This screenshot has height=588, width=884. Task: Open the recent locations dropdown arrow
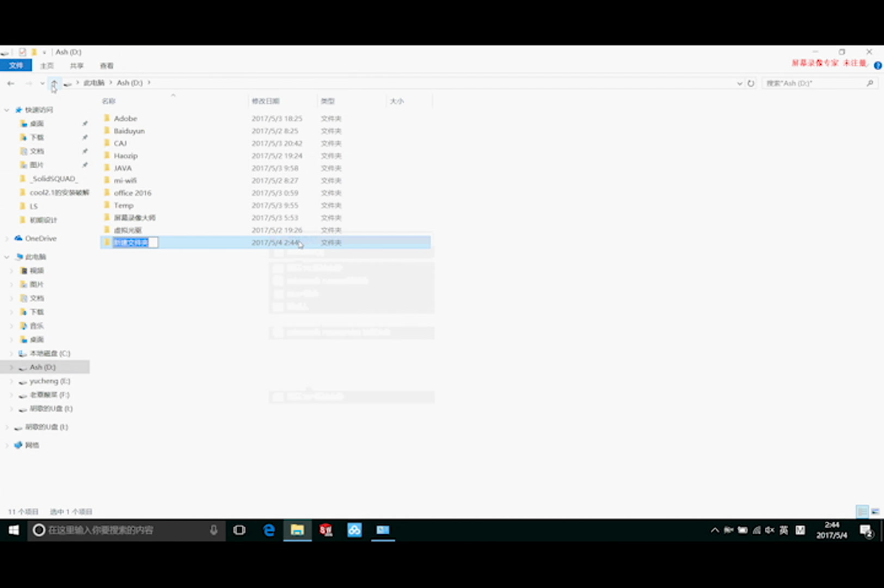click(42, 83)
